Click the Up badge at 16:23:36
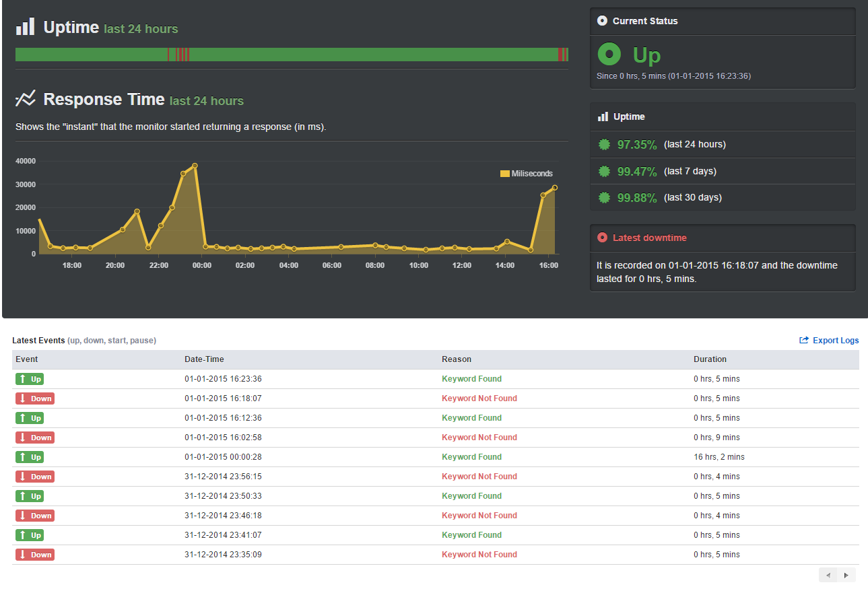This screenshot has width=868, height=593. pos(30,379)
